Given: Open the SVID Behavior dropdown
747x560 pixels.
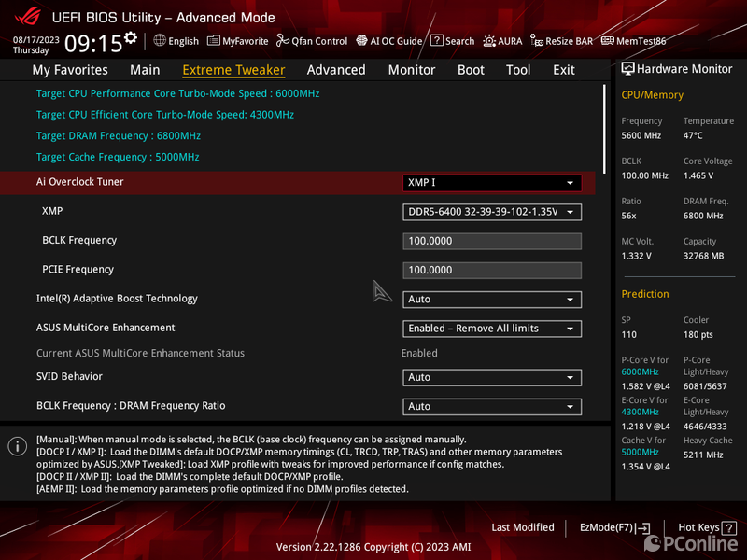Looking at the screenshot, I should [x=492, y=378].
